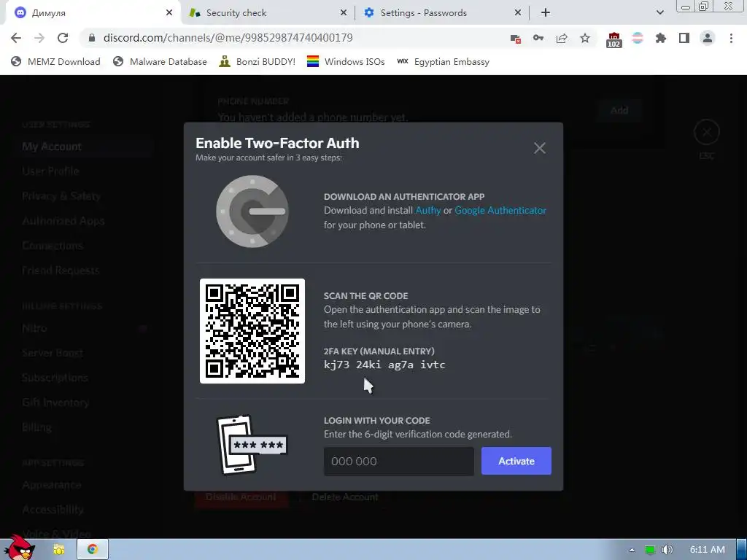Bookmark this page with the star
This screenshot has width=747, height=560.
tap(585, 38)
